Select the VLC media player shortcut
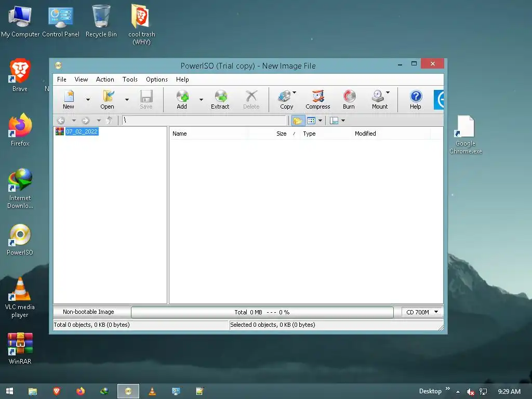 coord(20,298)
